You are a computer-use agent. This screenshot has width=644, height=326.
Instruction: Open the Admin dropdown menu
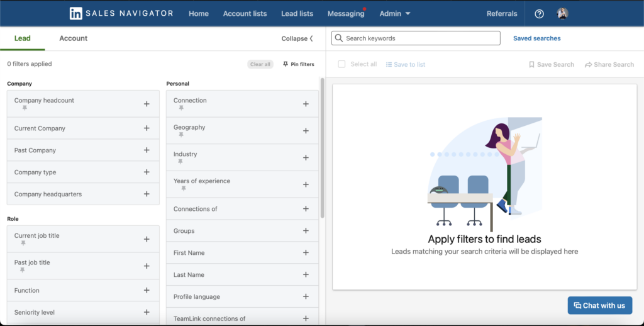[x=395, y=14]
